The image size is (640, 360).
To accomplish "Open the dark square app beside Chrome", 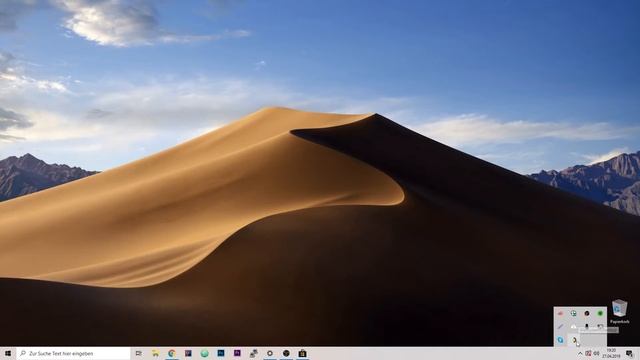I will click(x=188, y=353).
